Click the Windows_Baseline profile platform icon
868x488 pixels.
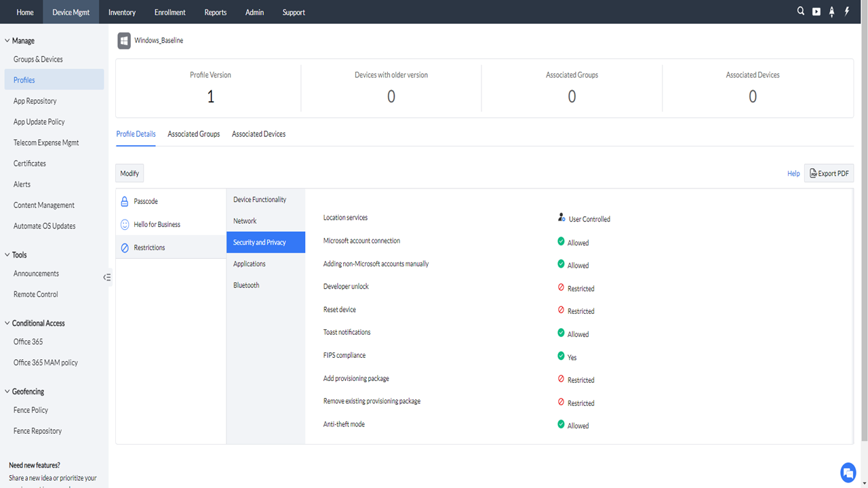[x=124, y=41]
